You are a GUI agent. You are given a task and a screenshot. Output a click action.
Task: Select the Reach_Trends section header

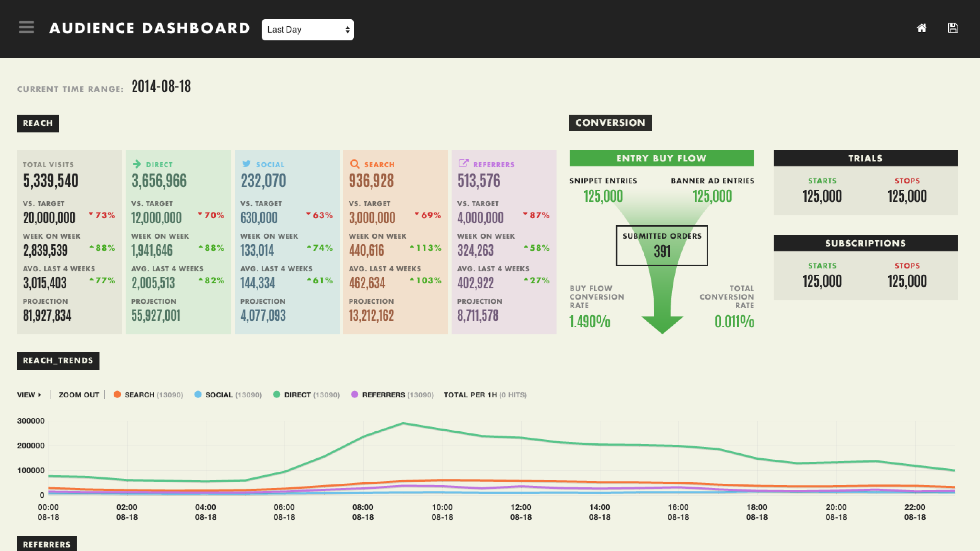(x=58, y=360)
